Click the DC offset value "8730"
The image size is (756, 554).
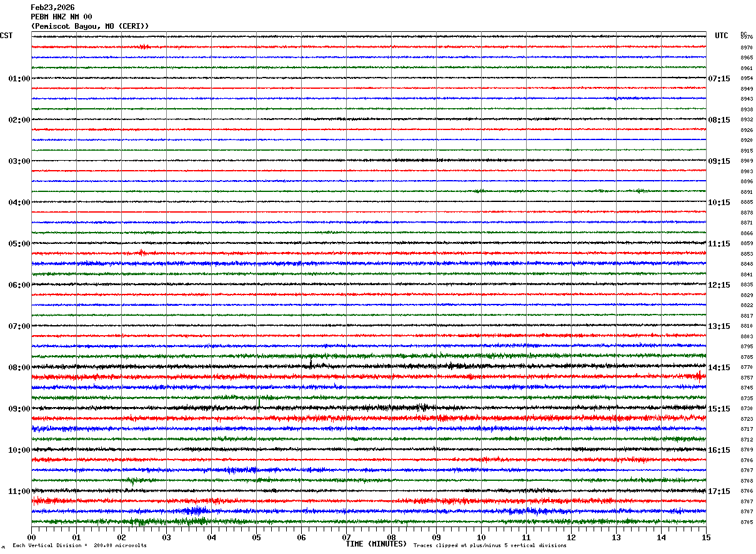click(747, 409)
